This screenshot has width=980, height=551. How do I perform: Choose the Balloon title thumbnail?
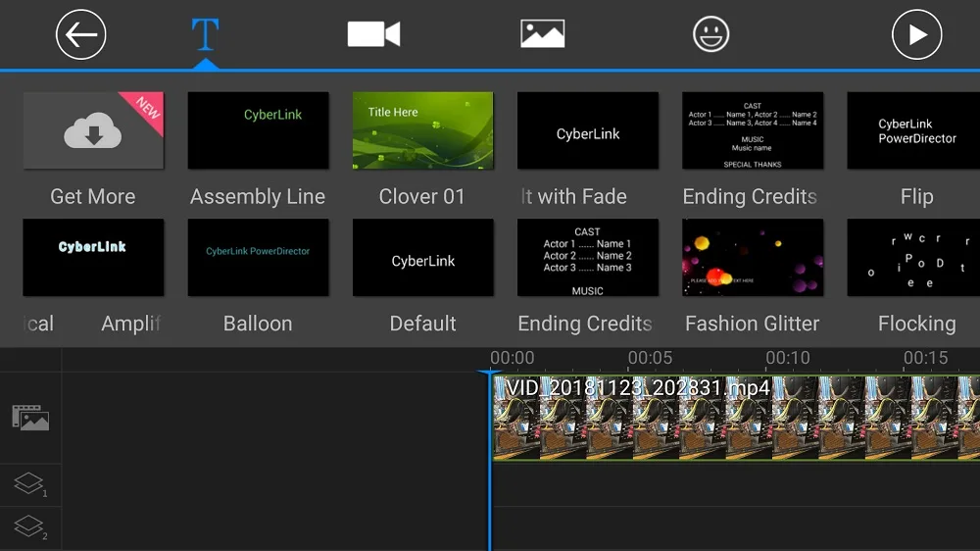258,257
